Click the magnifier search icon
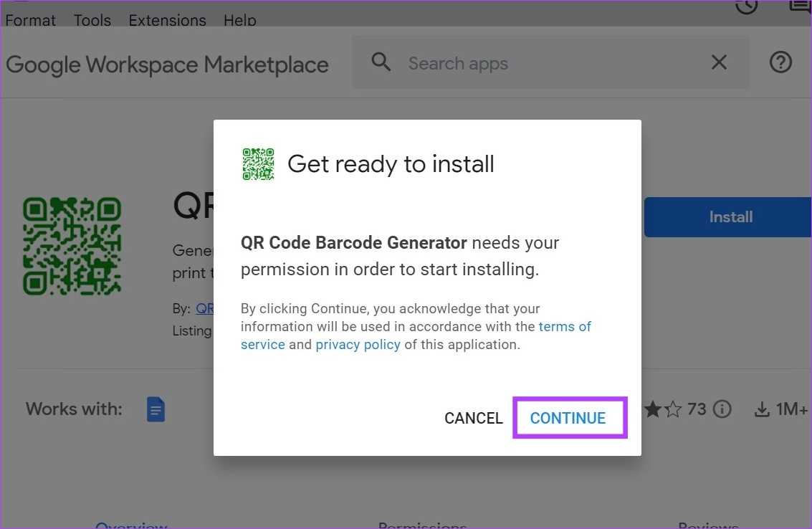Viewport: 812px width, 529px height. 381,62
